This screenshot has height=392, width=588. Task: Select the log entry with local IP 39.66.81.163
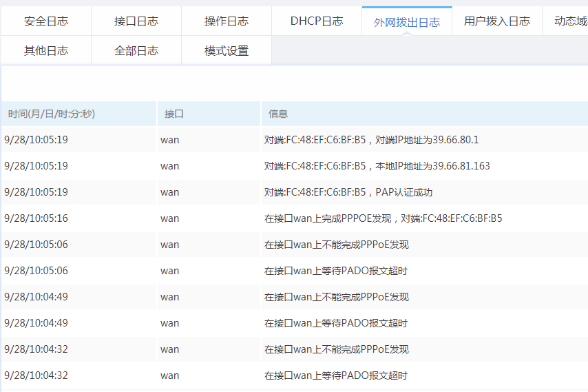coord(377,166)
